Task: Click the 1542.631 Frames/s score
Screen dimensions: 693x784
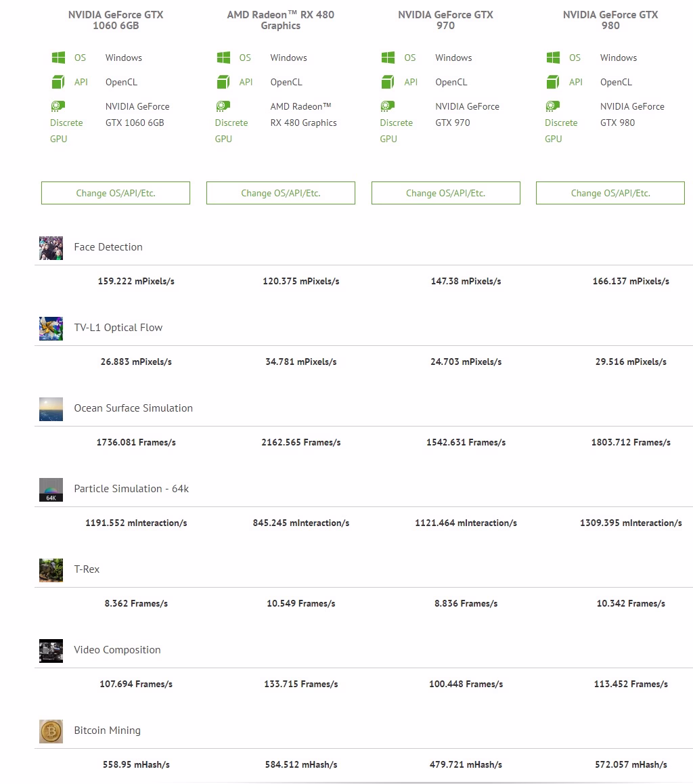Action: [x=466, y=442]
